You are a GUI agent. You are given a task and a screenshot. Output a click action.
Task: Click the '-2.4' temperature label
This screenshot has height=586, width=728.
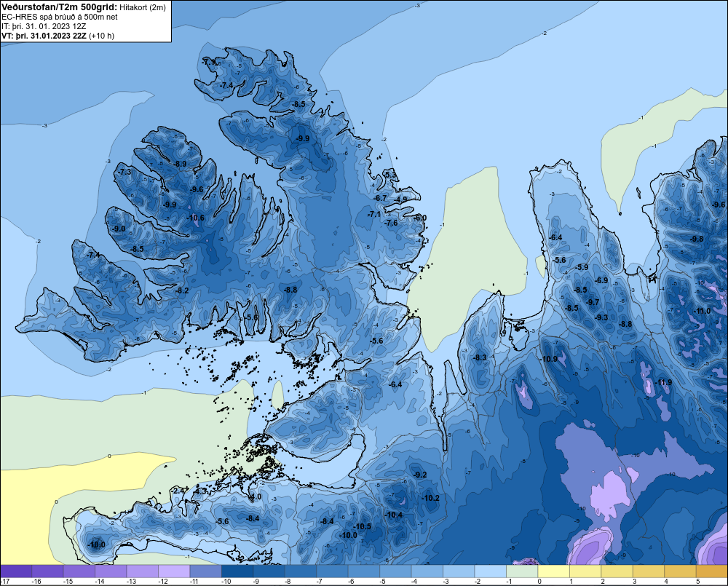point(179,491)
